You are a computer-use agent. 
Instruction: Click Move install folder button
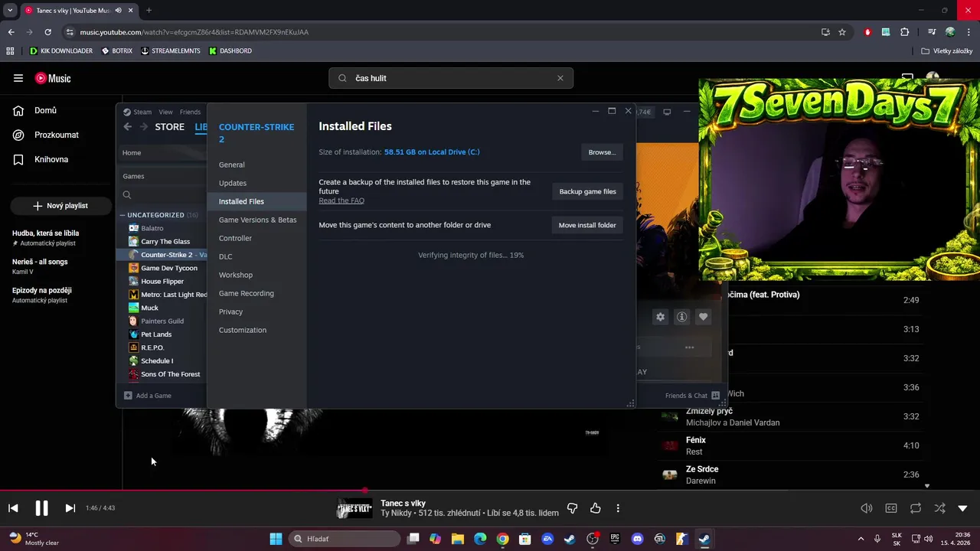(587, 225)
